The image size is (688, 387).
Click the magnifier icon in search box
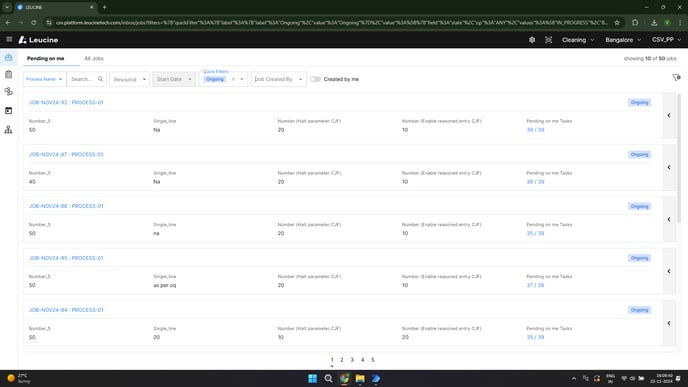tap(100, 79)
